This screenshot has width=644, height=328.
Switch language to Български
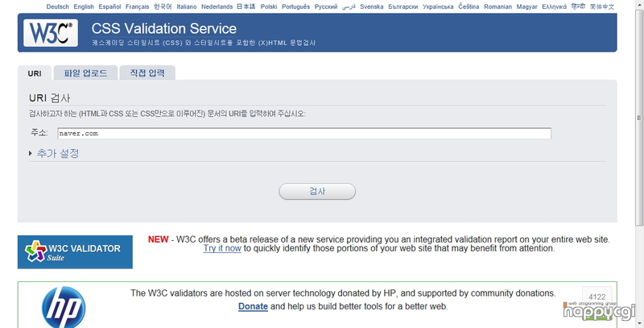403,6
